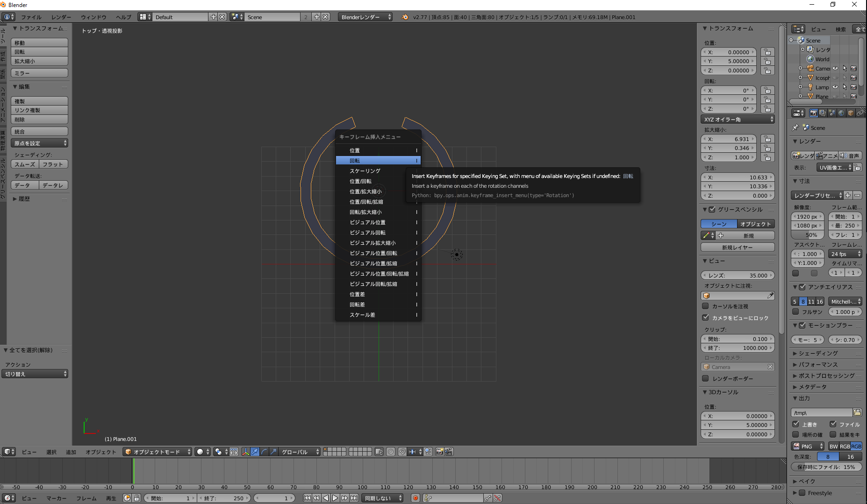Open the output folder browse icon
This screenshot has height=504, width=867.
pyautogui.click(x=857, y=412)
